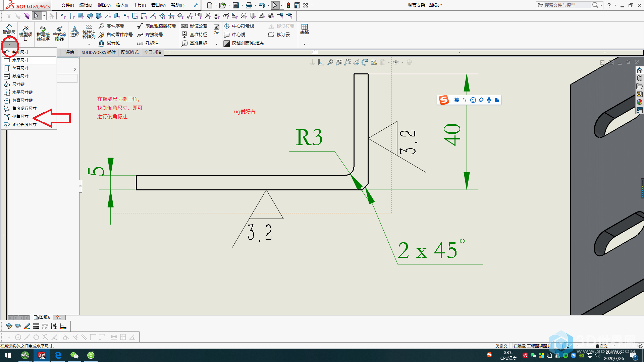The width and height of the screenshot is (644, 362).
Task: Open the 评估 evaluate tab
Action: pyautogui.click(x=70, y=52)
